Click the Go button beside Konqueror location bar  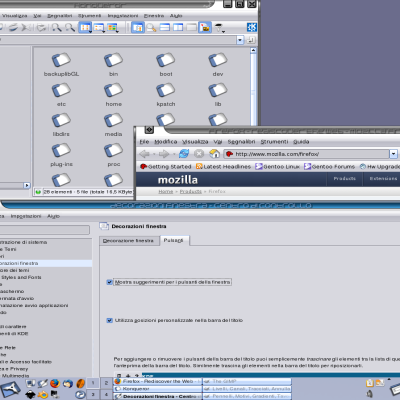coord(251,40)
